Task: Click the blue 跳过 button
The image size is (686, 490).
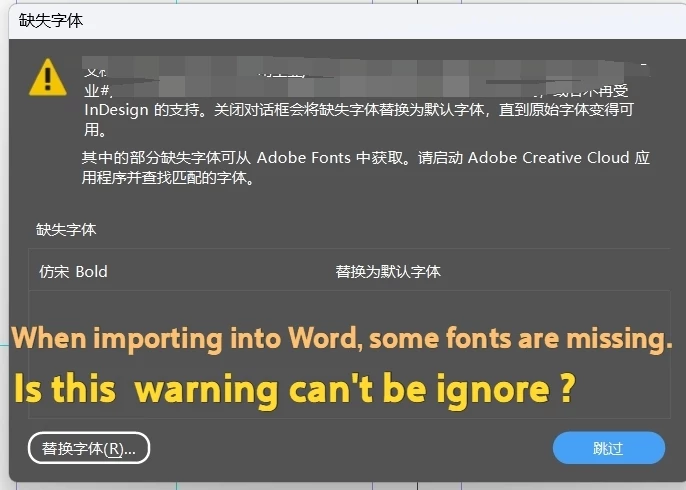Action: pyautogui.click(x=609, y=448)
